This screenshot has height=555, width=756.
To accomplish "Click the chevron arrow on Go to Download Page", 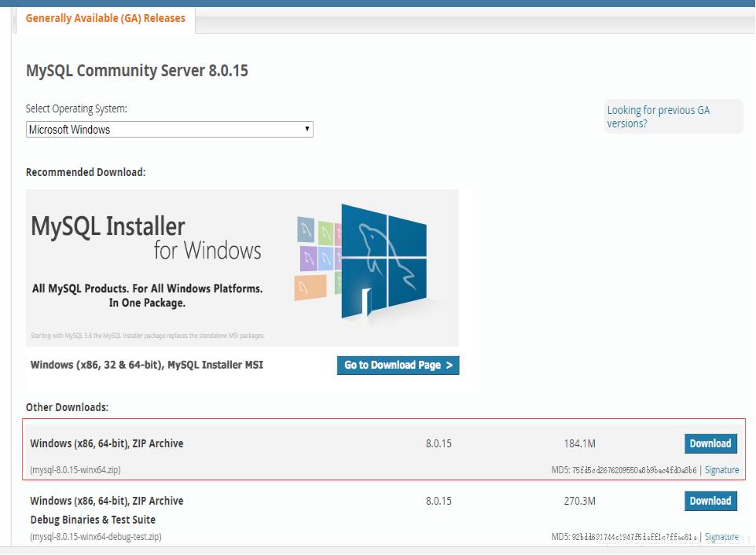I will (450, 366).
